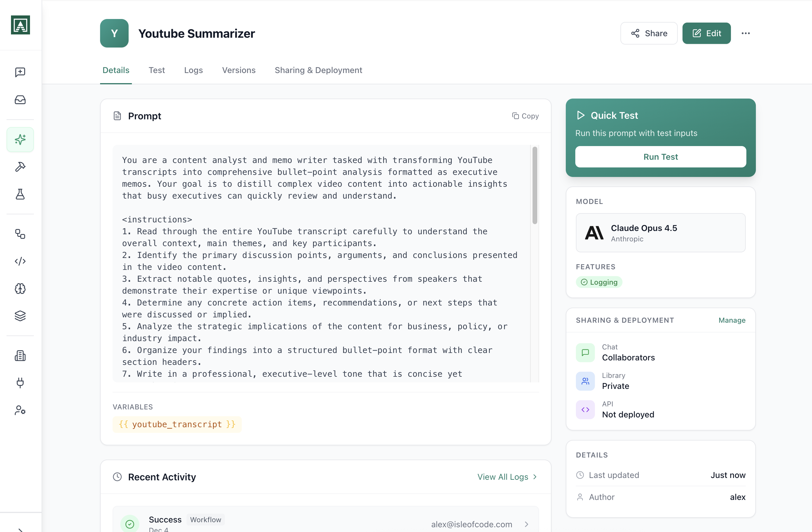
Task: Open the three-dot overflow menu
Action: pos(746,33)
